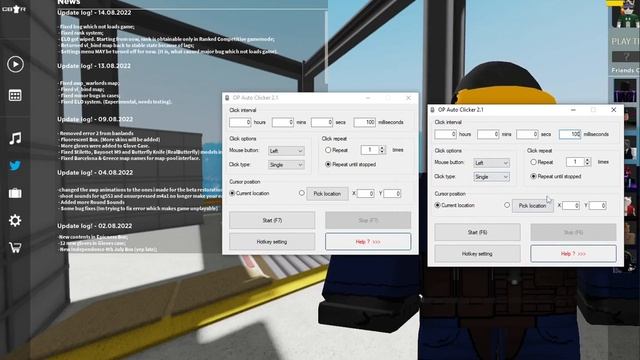Click the X coordinate field in the F6 window
The image size is (640, 360).
571,206
